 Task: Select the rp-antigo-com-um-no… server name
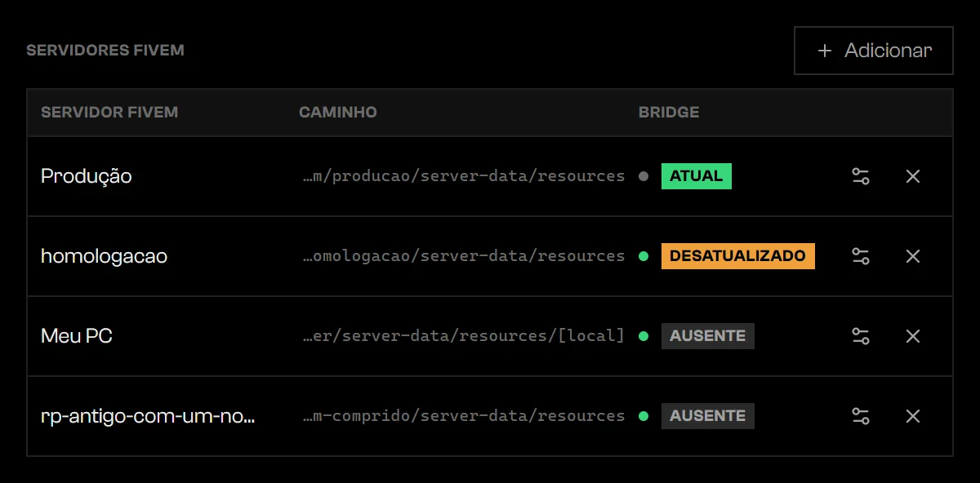pyautogui.click(x=148, y=416)
